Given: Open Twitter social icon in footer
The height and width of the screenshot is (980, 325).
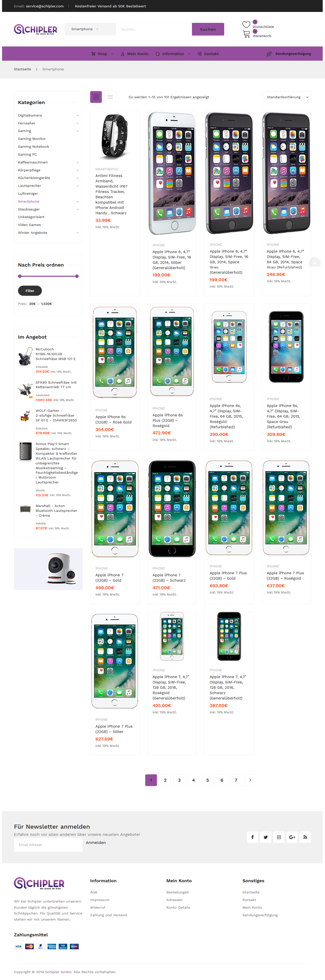Looking at the screenshot, I should tap(266, 837).
